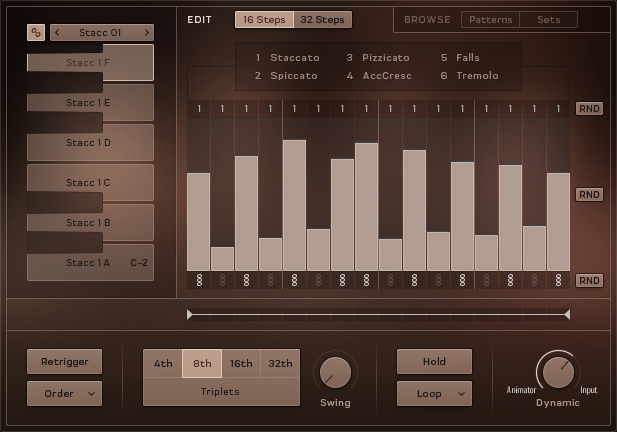Image resolution: width=617 pixels, height=432 pixels.
Task: Set the rate to 16th notes
Action: tap(241, 364)
